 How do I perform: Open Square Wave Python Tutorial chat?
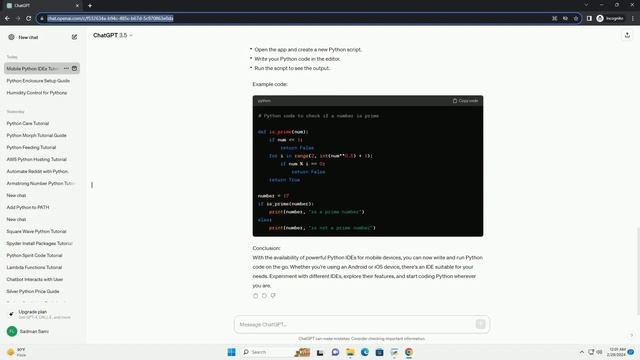(36, 231)
